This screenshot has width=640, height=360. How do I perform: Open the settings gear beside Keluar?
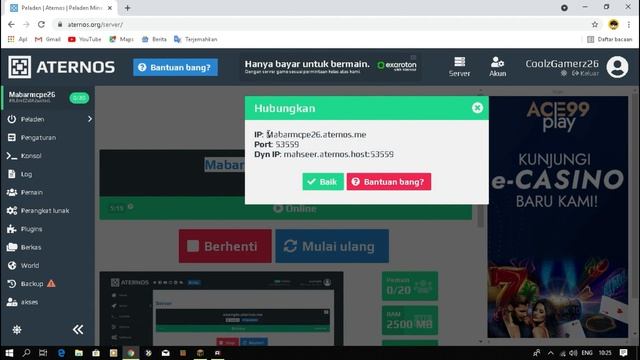point(564,73)
